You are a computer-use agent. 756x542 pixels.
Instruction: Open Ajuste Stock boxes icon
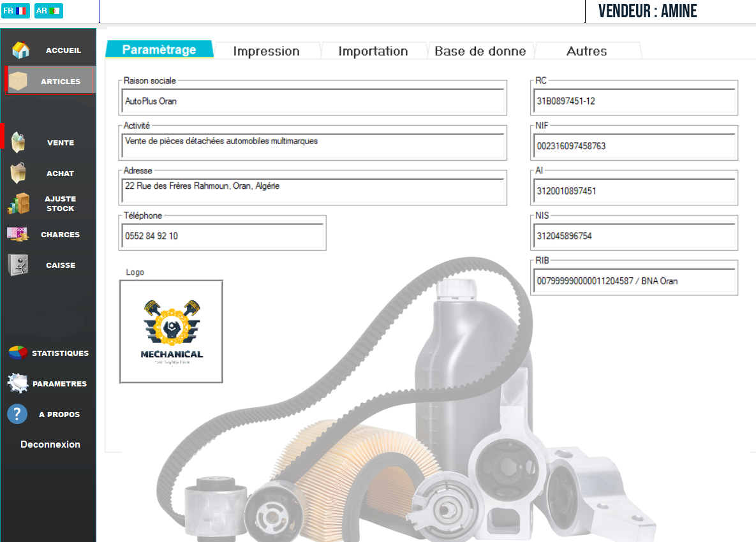(x=19, y=203)
